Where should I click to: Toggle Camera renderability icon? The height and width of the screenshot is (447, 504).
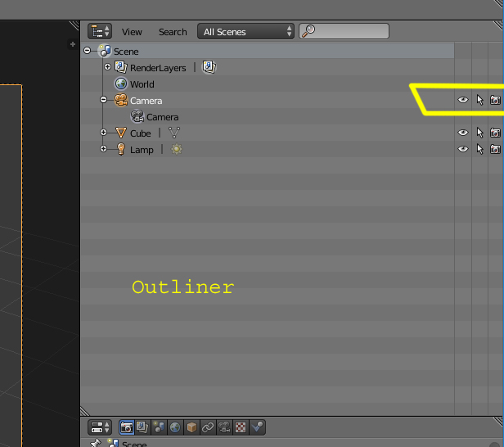tap(495, 100)
